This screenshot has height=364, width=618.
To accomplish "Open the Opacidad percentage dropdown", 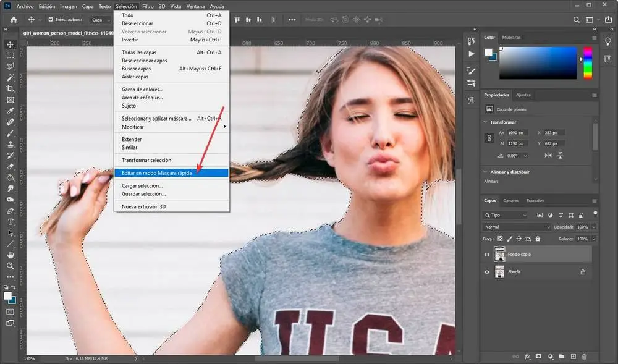I will click(594, 227).
